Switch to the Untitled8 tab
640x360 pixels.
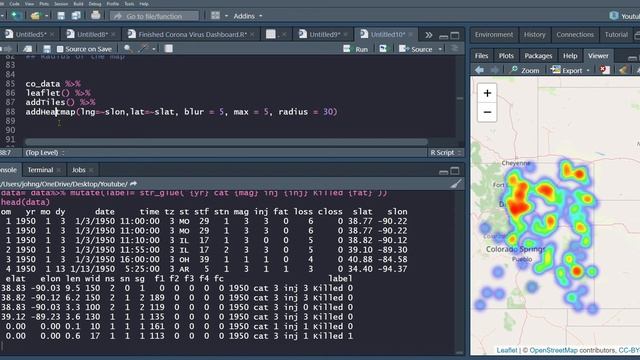coord(93,35)
